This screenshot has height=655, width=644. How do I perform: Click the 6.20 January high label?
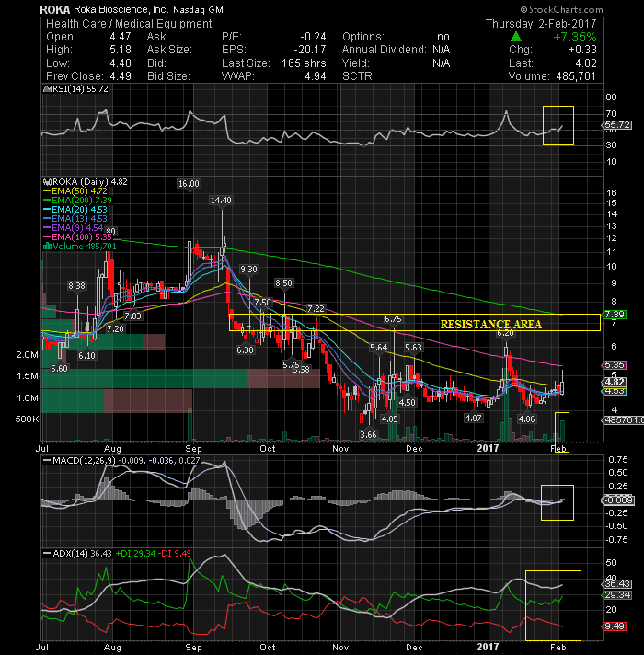coord(505,333)
